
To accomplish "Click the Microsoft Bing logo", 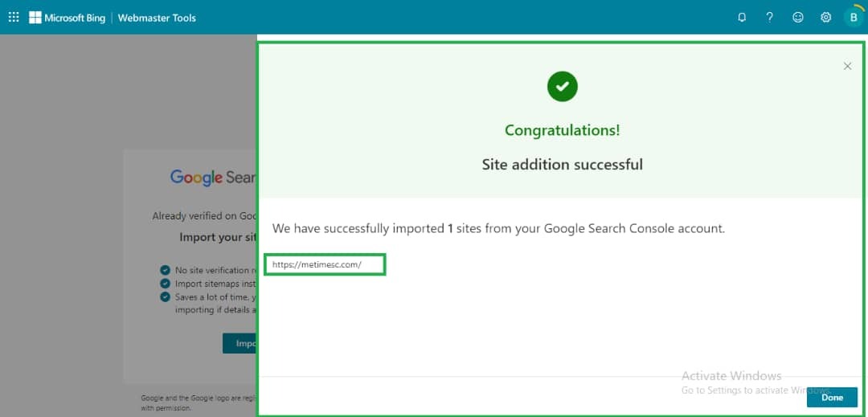I will [68, 18].
